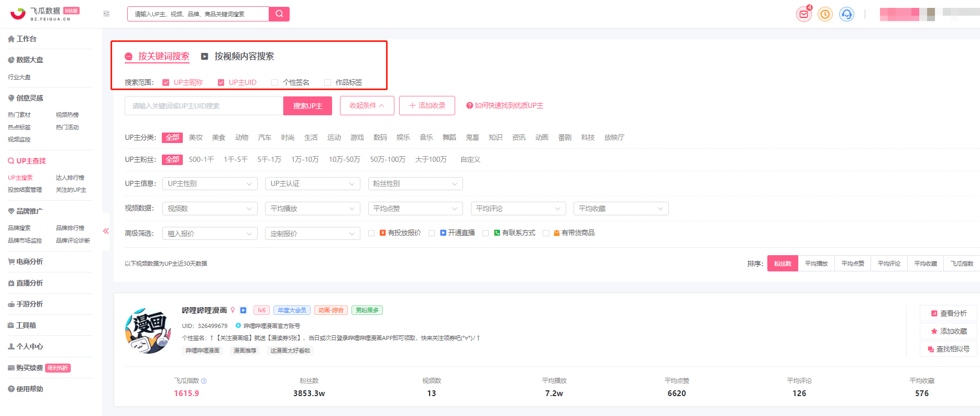
Task: Click the question mark help icon beside 如何快速找到优质UP主
Action: coord(469,105)
